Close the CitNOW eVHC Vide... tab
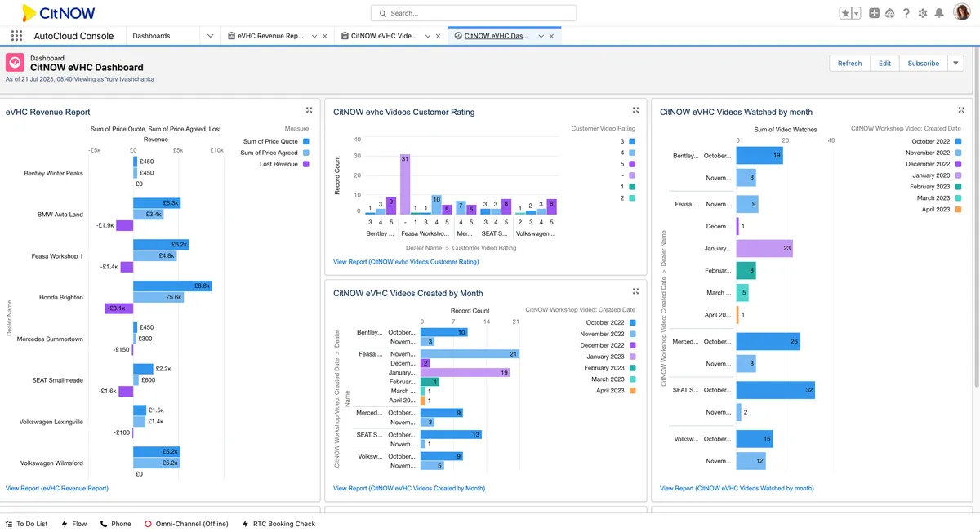980x532 pixels. pyautogui.click(x=439, y=36)
